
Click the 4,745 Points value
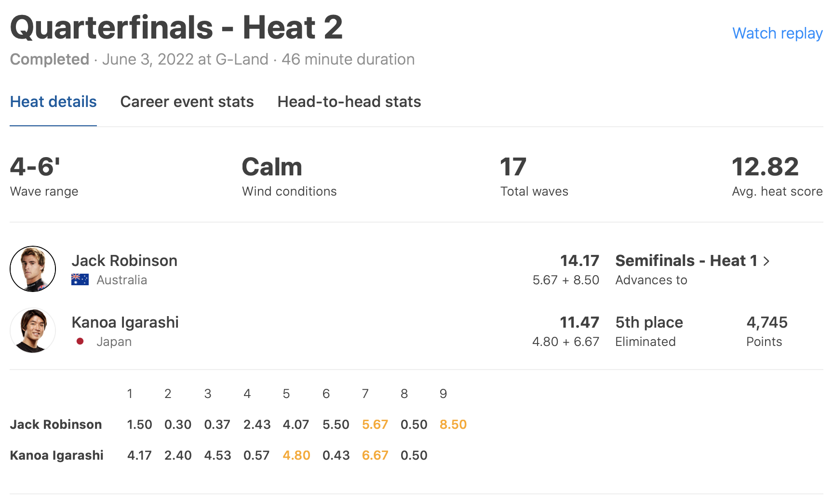767,322
